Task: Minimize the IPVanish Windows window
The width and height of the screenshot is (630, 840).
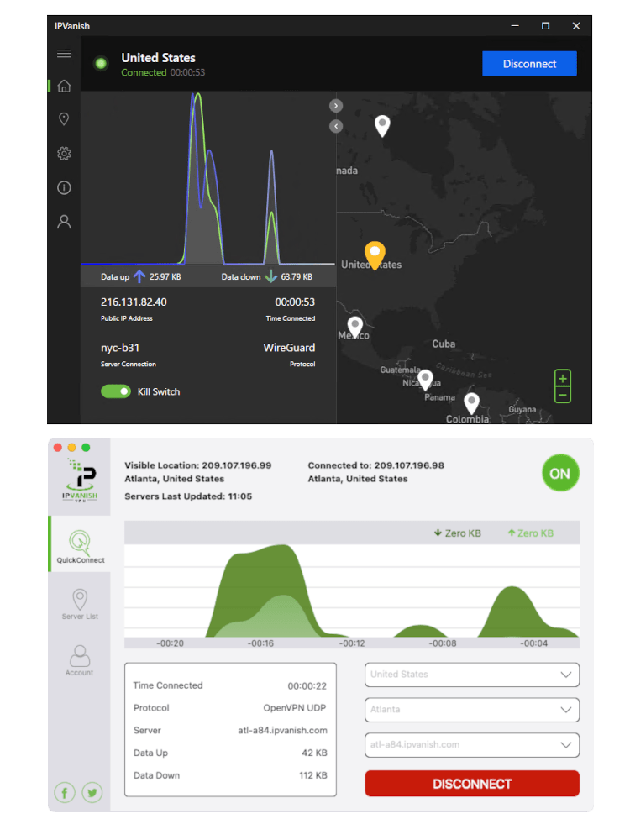Action: [x=515, y=26]
